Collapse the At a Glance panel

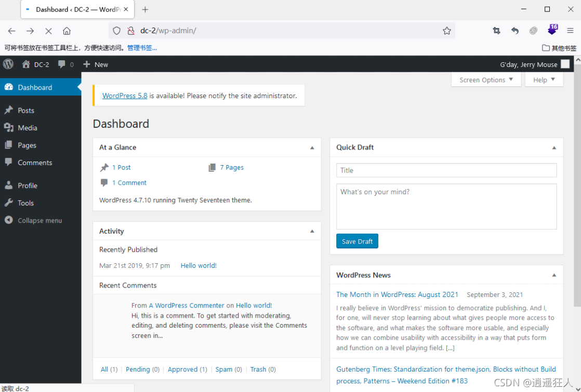coord(312,147)
